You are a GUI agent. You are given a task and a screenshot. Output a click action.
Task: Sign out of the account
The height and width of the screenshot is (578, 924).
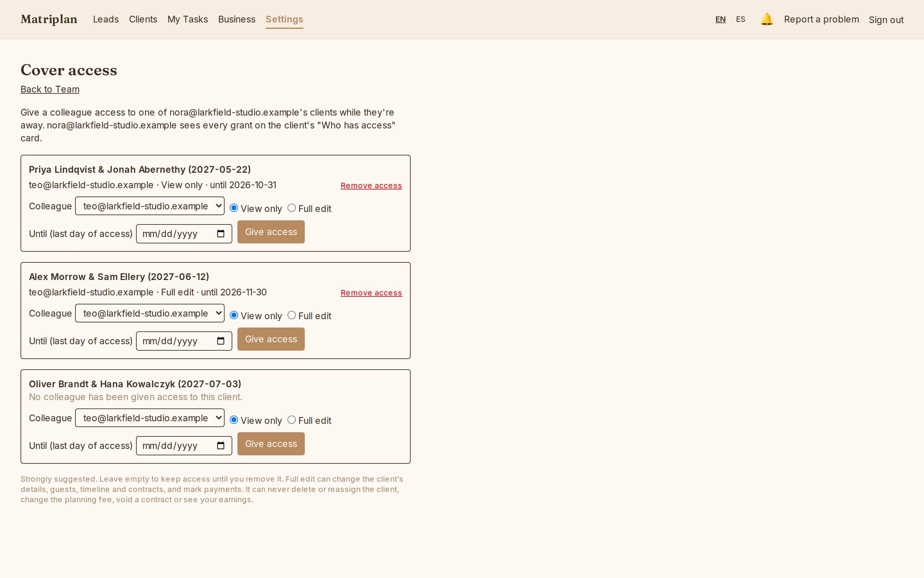pyautogui.click(x=886, y=20)
